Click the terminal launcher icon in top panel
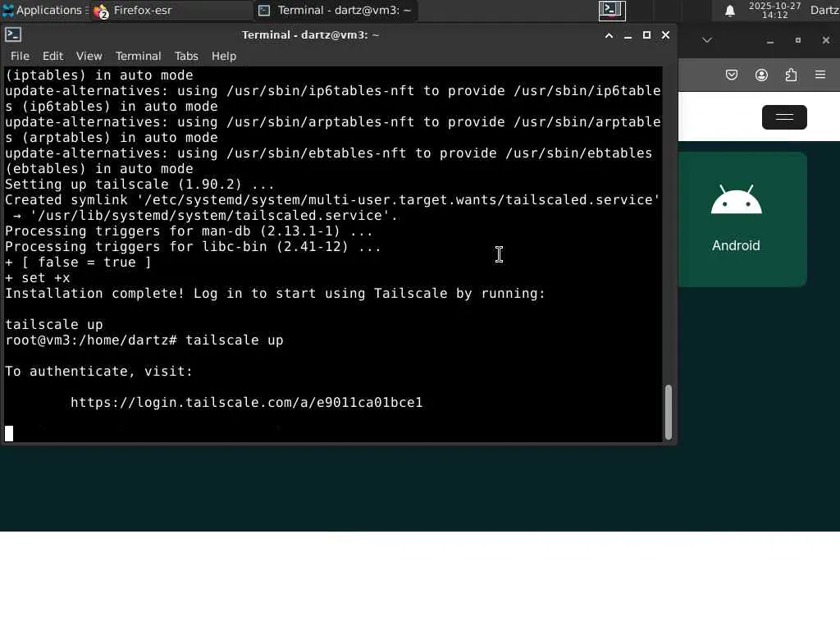This screenshot has width=840, height=630. 612,10
